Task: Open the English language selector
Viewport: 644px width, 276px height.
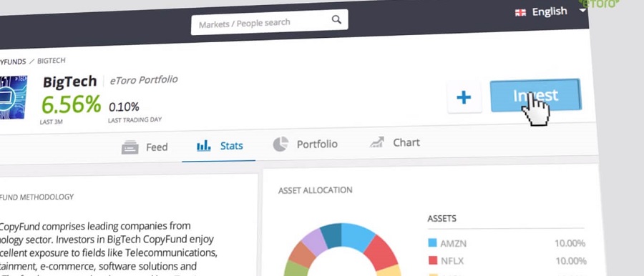Action: [550, 11]
